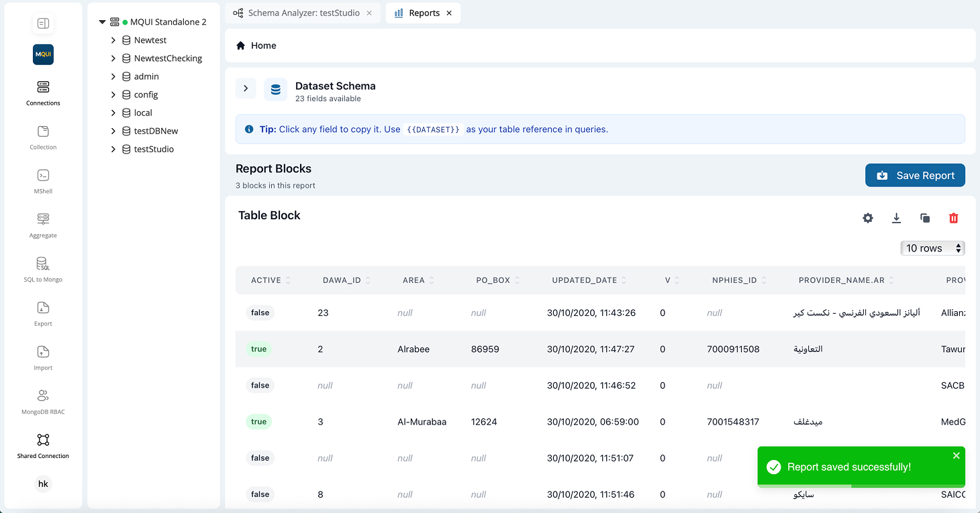
Task: Open the 10 rows dropdown
Action: tap(932, 248)
